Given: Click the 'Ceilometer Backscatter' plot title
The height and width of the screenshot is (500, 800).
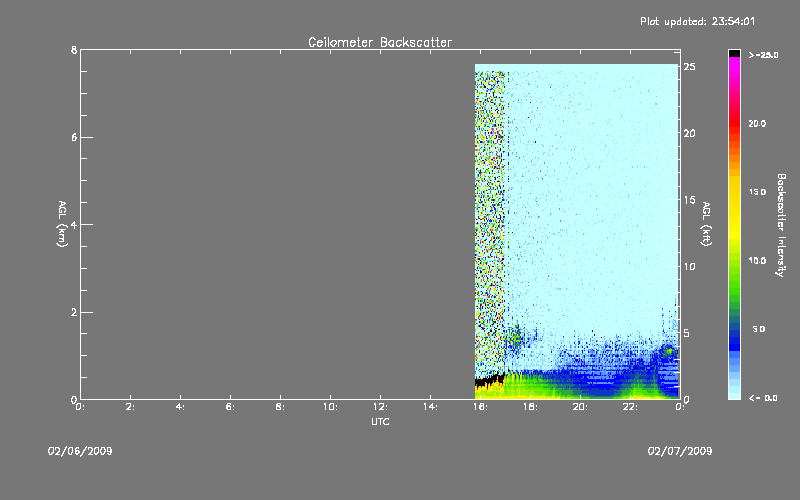Looking at the screenshot, I should click(x=380, y=42).
